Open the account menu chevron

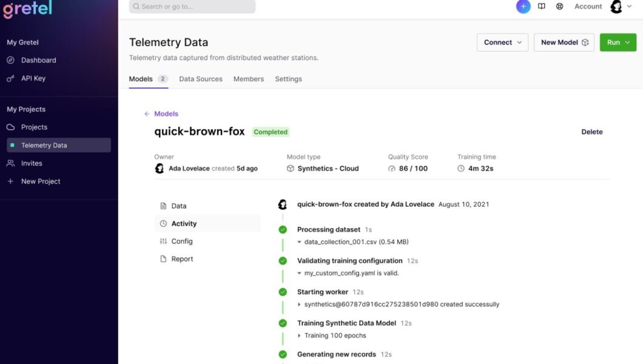pos(629,7)
